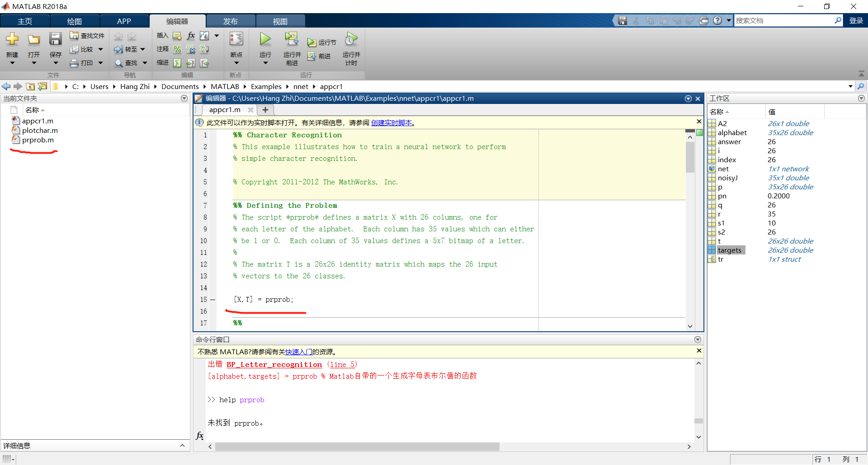Viewport: 868px width, 465px height.
Task: Expand the Run (运行) dropdown arrow
Action: 265,63
